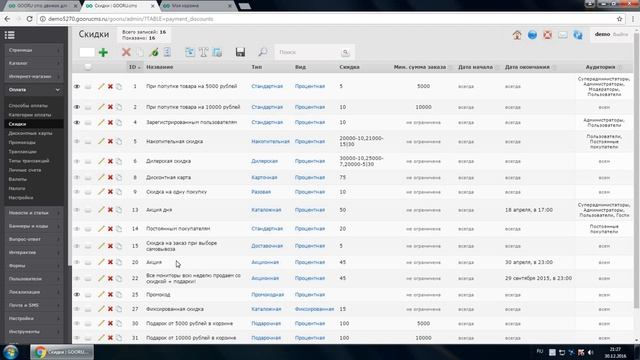This screenshot has height=360, width=640.
Task: Expand the 'Страницы' sidebar section
Action: tap(34, 50)
